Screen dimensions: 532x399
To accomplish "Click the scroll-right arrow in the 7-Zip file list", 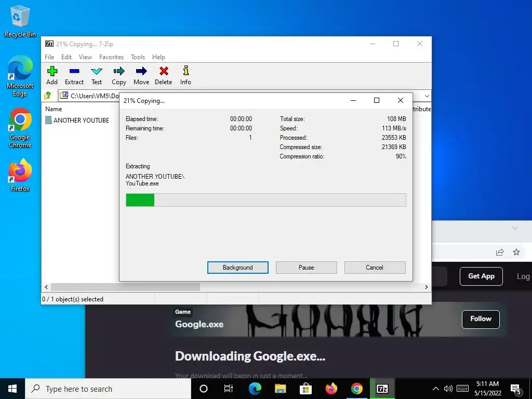I will [x=427, y=287].
